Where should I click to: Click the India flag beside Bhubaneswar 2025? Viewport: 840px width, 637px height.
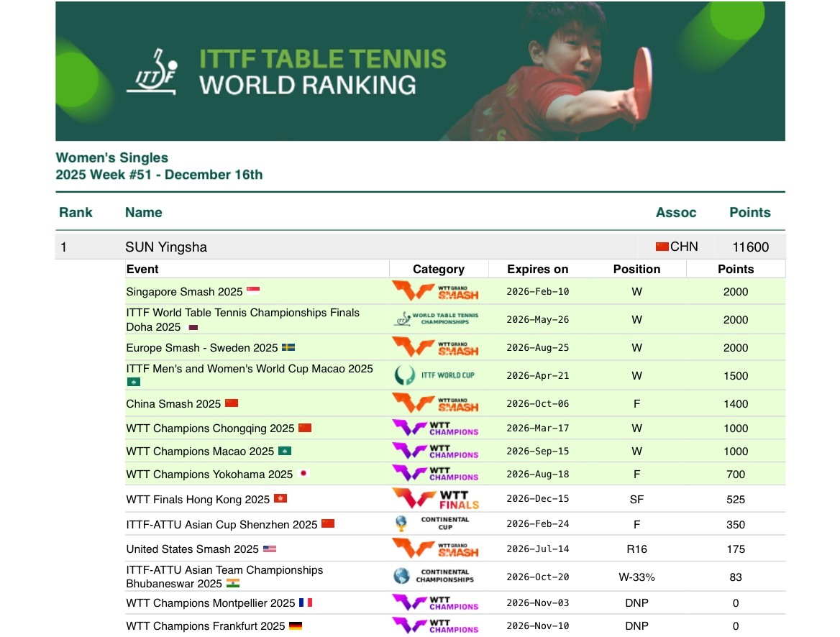[x=232, y=583]
